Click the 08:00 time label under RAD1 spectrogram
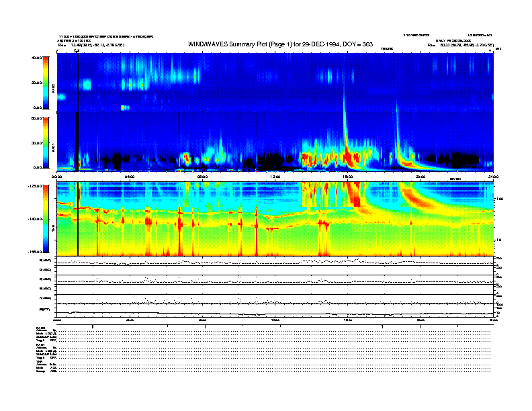This screenshot has height=411, width=532. click(x=202, y=177)
